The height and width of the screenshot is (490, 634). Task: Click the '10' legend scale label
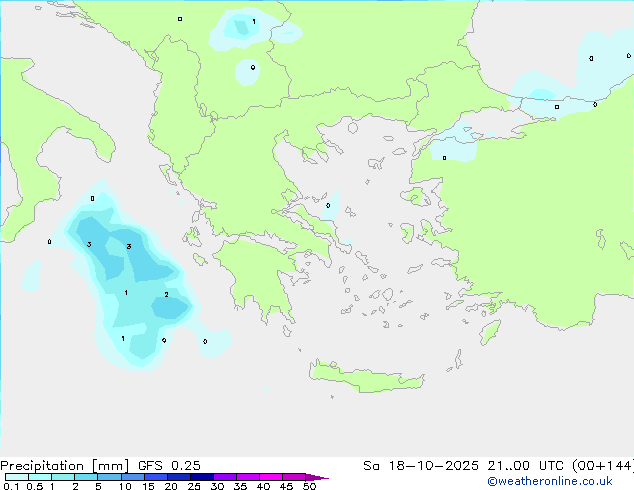(x=125, y=486)
